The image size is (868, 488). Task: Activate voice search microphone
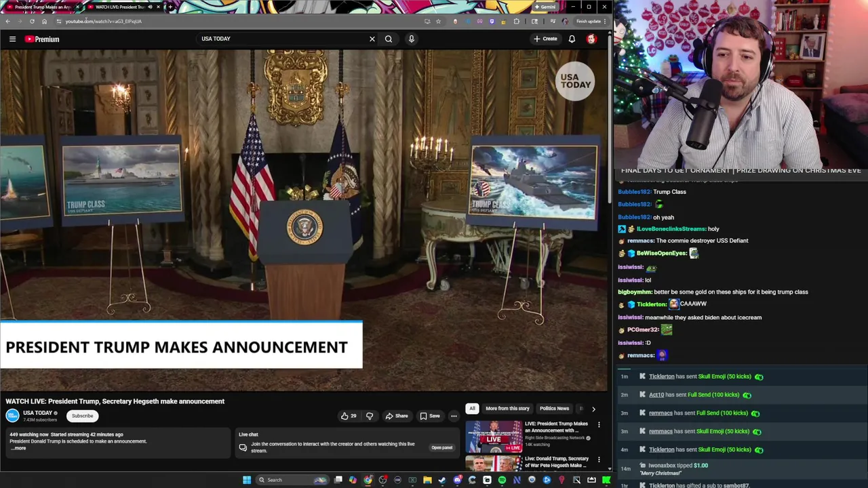[x=411, y=39]
